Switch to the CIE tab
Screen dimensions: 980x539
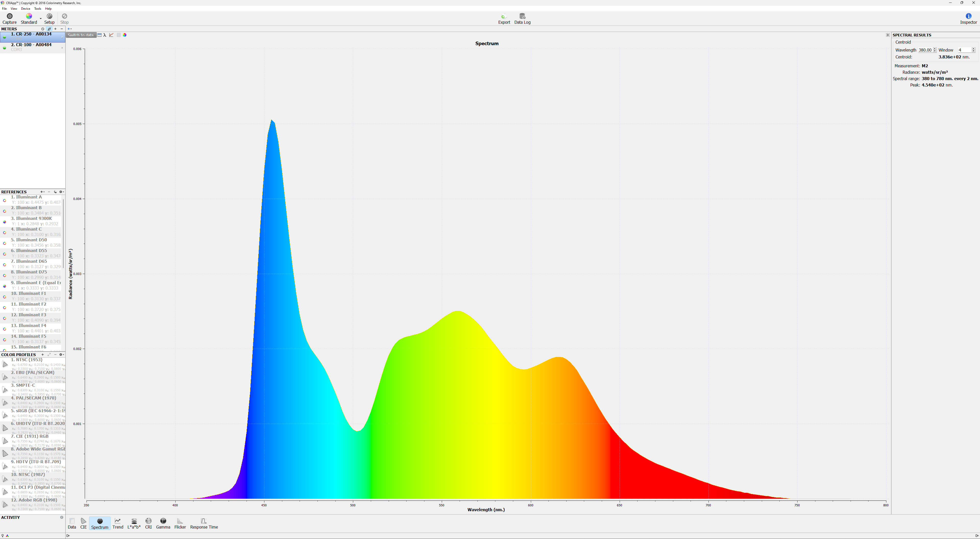[x=83, y=523]
